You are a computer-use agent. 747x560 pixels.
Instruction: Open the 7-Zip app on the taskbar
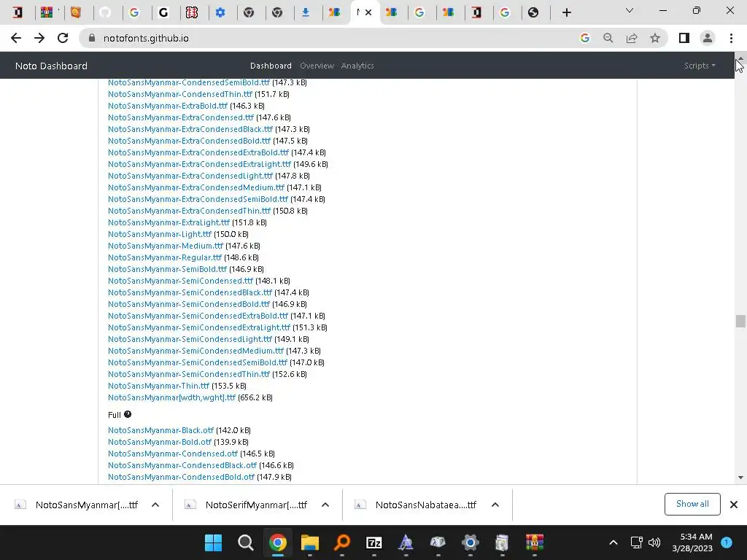point(374,542)
